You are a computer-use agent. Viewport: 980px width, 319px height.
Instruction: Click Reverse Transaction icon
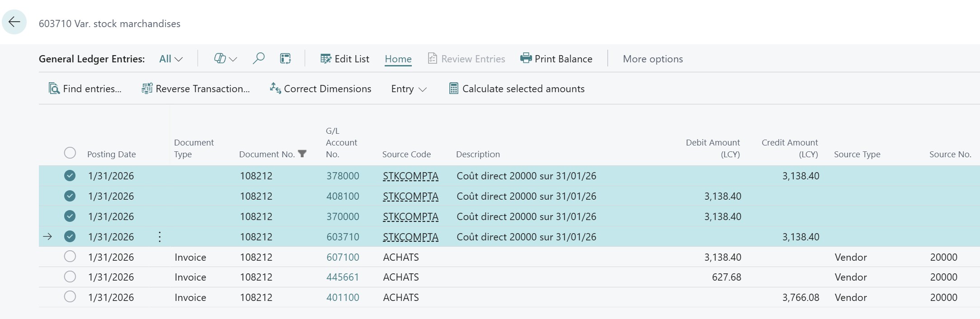coord(147,89)
